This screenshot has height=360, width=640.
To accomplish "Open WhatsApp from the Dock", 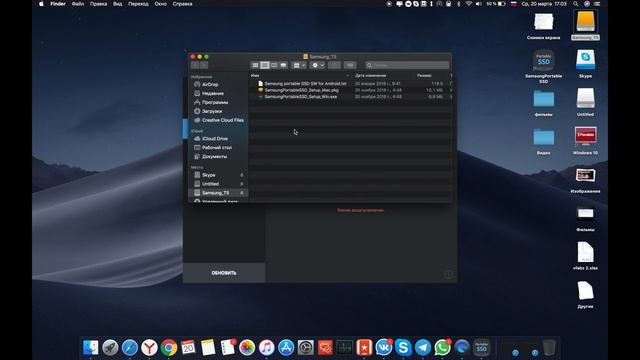I will [x=442, y=347].
